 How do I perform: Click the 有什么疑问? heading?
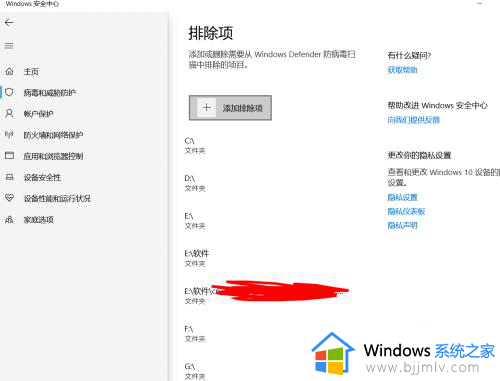[x=409, y=55]
